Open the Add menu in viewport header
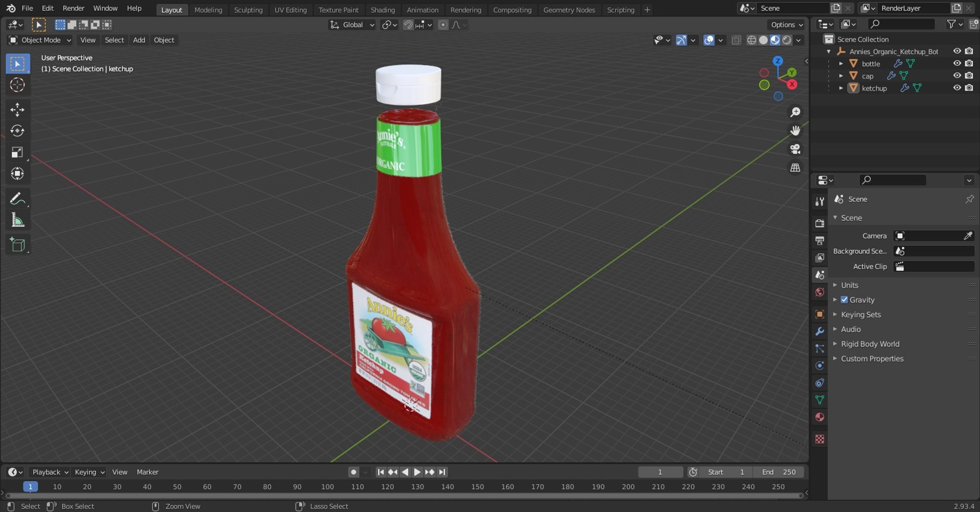Screen dimensions: 980x512 click(x=139, y=40)
